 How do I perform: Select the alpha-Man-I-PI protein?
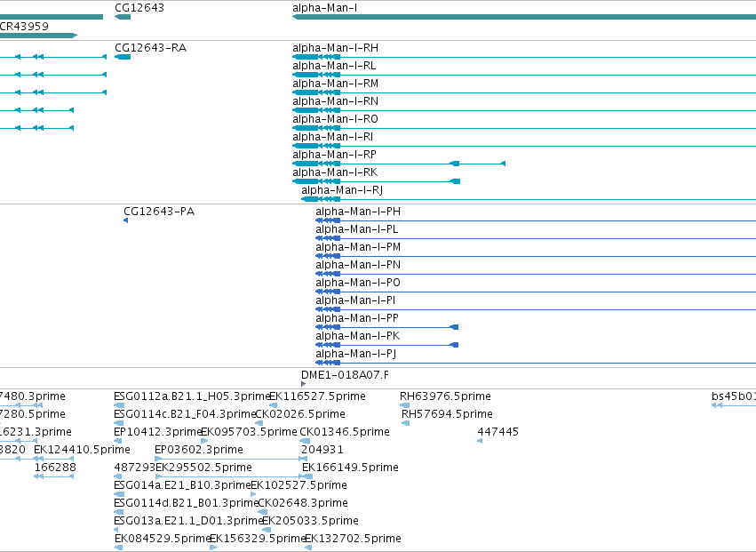click(355, 300)
